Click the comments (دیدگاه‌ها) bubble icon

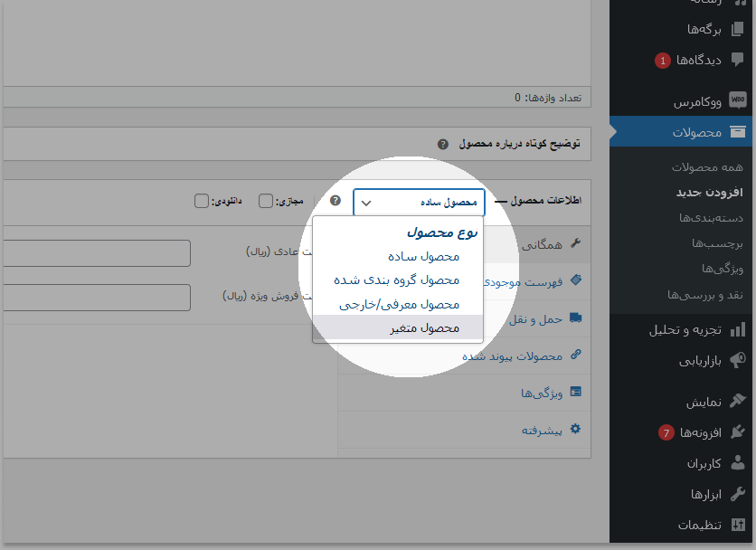737,61
